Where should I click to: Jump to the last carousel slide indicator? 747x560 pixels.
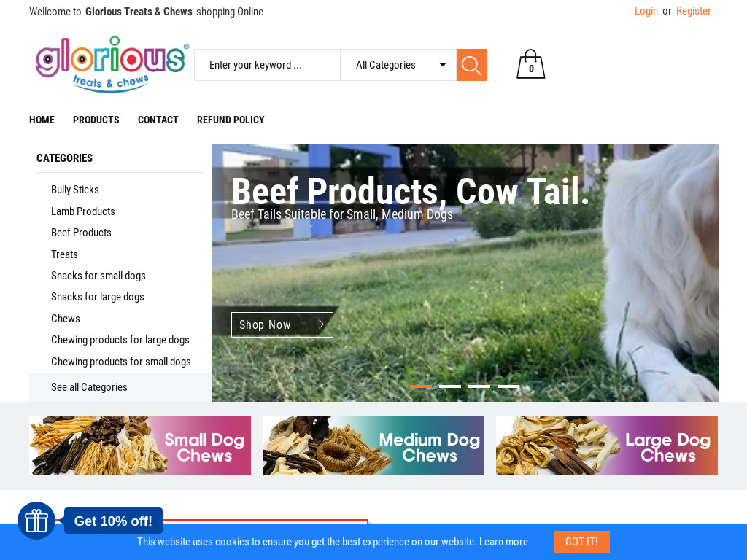coord(508,386)
